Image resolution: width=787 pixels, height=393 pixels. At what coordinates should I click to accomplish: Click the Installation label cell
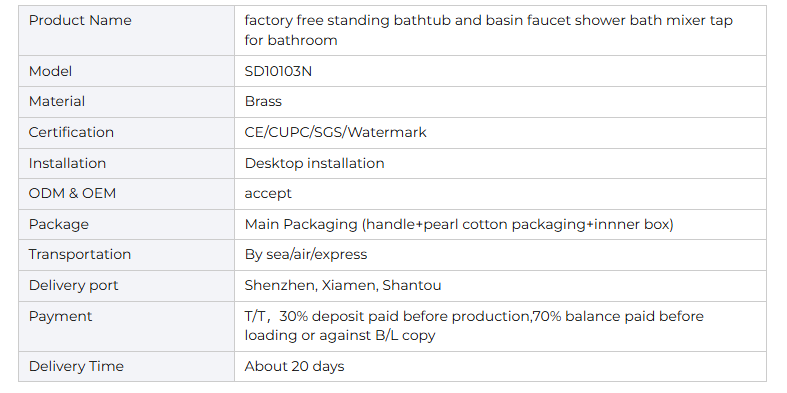126,164
